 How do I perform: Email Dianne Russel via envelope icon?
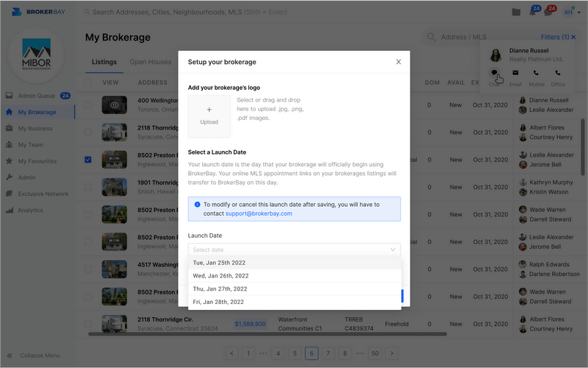click(x=515, y=73)
